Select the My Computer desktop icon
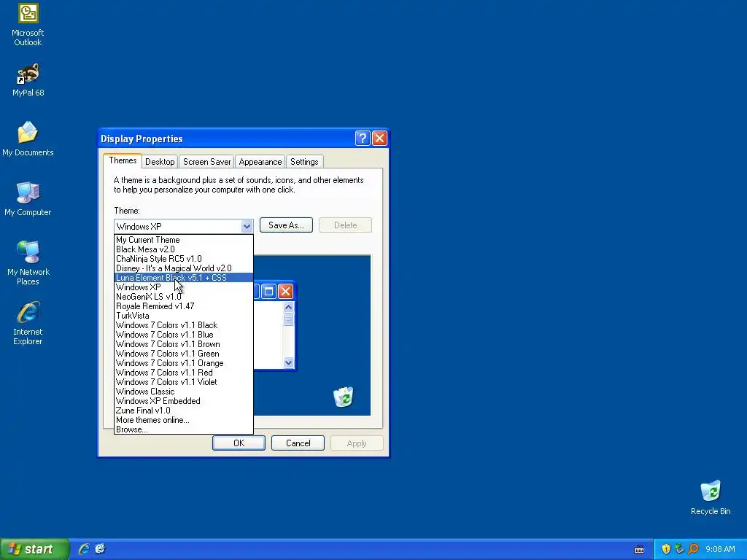This screenshot has width=747, height=560. pos(28,198)
